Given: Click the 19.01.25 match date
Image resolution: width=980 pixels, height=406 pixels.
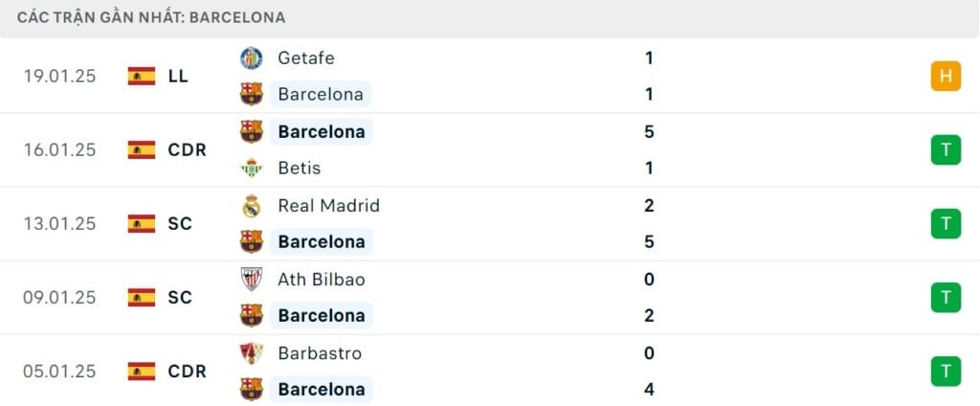Looking at the screenshot, I should pyautogui.click(x=59, y=76).
